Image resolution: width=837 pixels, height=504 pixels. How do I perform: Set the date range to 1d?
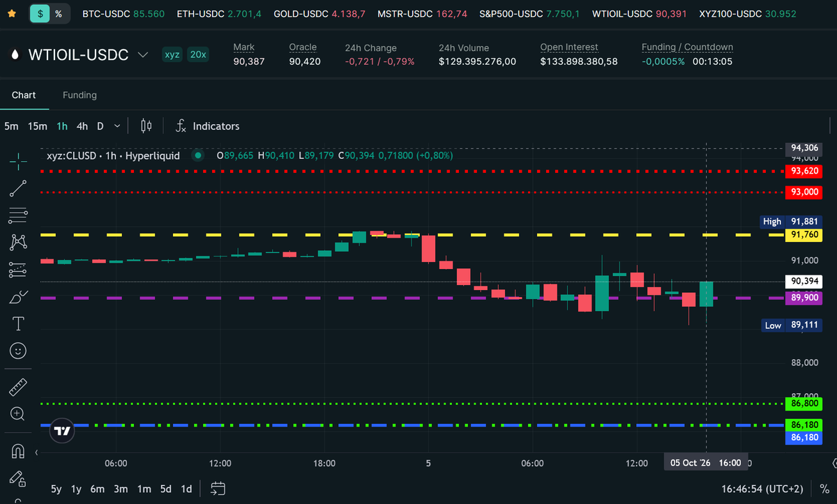186,489
